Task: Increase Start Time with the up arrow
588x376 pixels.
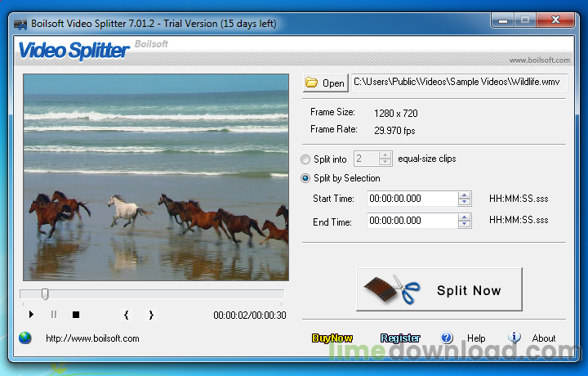Action: coord(465,195)
